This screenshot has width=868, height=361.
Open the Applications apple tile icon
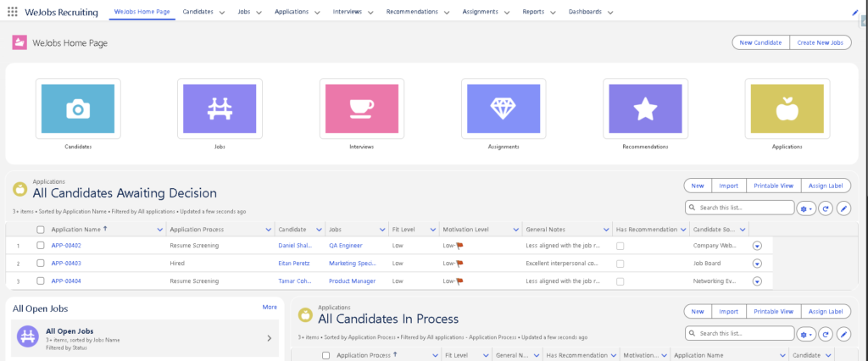tap(787, 109)
